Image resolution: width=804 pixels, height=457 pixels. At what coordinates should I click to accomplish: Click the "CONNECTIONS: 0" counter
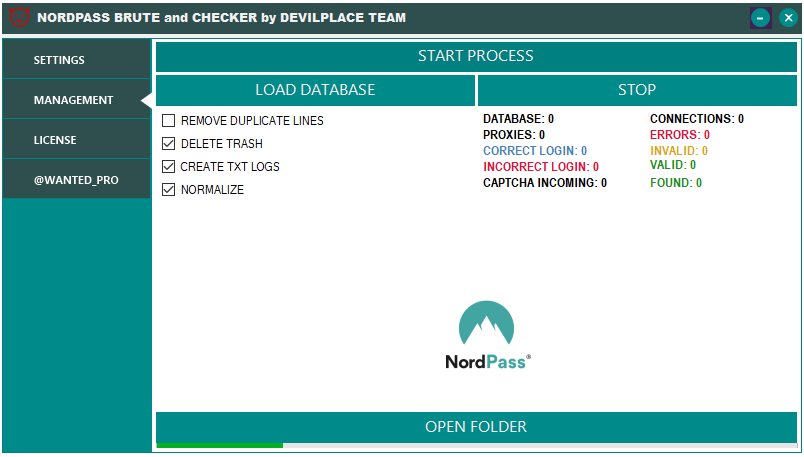697,119
